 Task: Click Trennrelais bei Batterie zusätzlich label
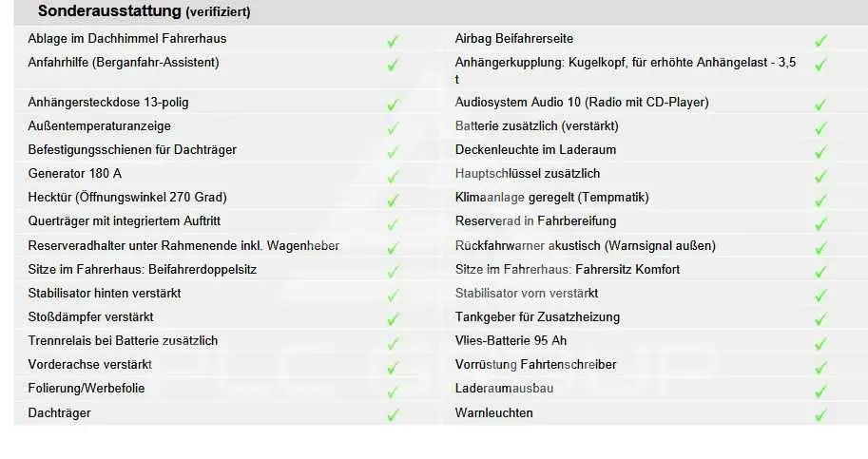pyautogui.click(x=123, y=340)
